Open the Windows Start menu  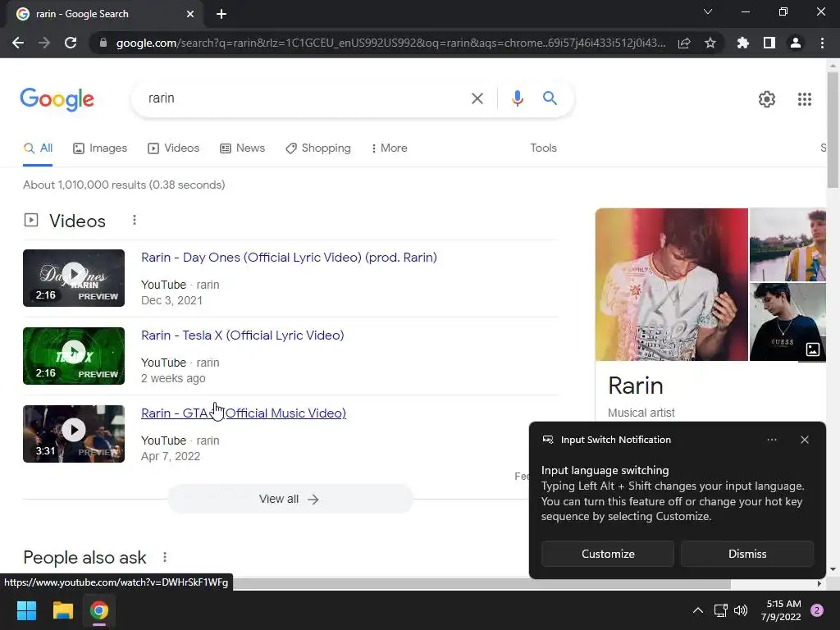[x=26, y=610]
